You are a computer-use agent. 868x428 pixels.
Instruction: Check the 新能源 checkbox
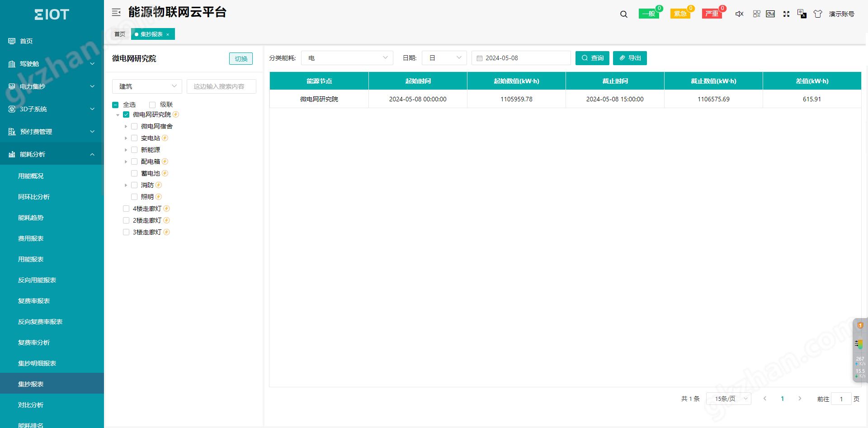point(134,150)
